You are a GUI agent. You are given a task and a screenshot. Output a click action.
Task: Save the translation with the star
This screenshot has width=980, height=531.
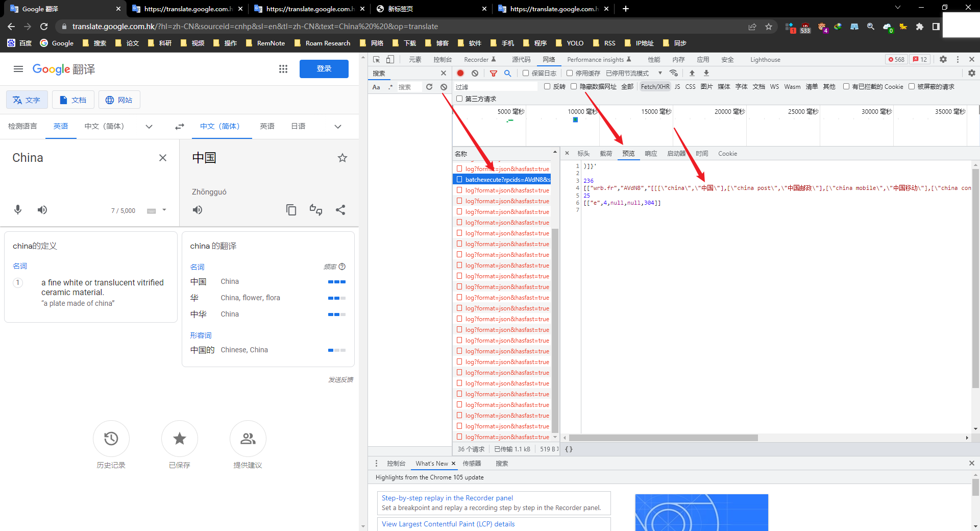point(342,158)
